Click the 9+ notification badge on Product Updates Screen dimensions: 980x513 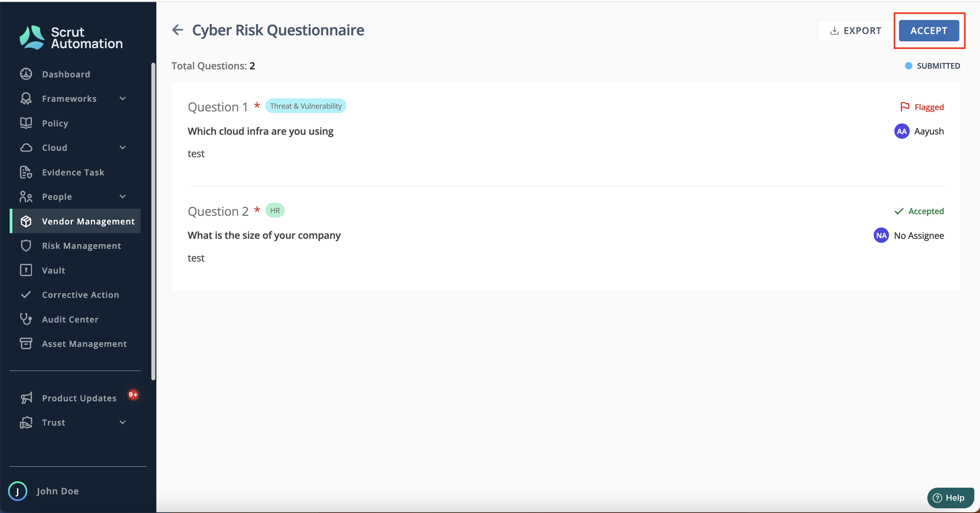tap(133, 395)
